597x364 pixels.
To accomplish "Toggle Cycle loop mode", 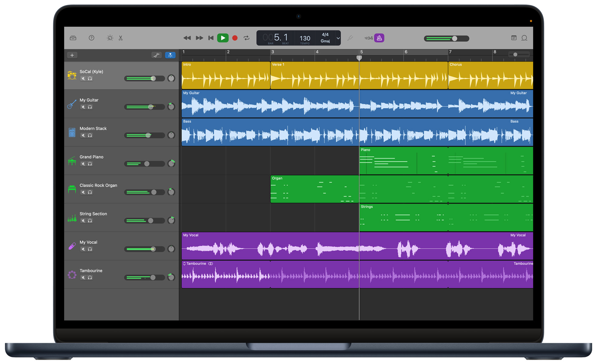I will tap(247, 38).
